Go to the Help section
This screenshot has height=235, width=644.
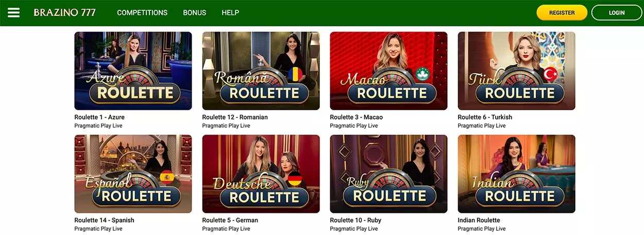[x=230, y=13]
